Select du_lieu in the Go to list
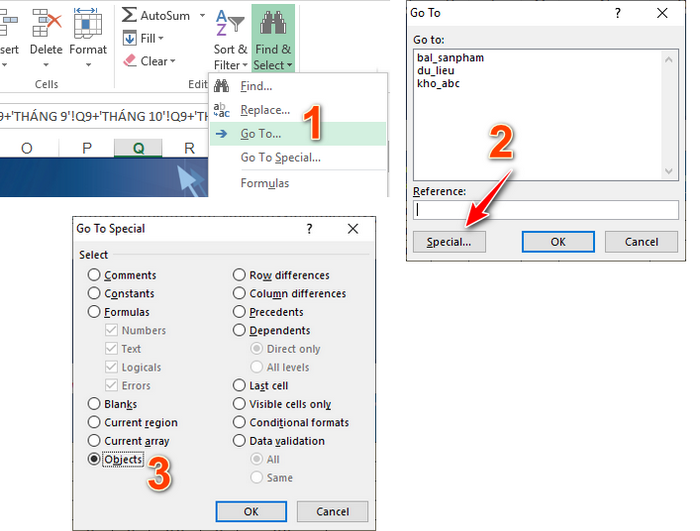The image size is (700, 531). tap(436, 71)
